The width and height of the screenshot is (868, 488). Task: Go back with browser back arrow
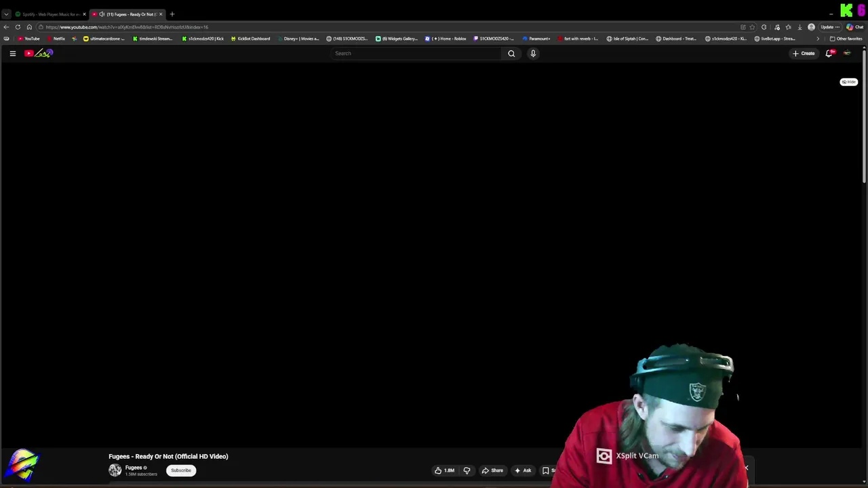pyautogui.click(x=6, y=27)
